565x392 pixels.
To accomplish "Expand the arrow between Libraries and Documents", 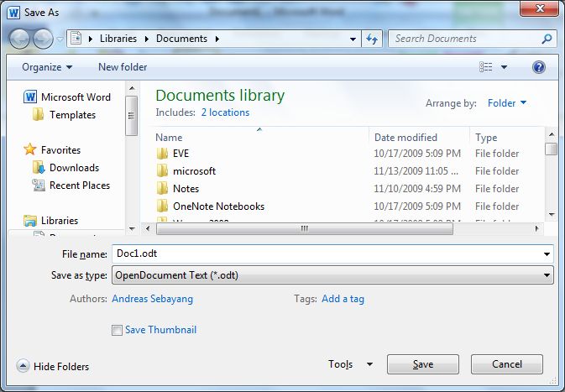I will click(x=147, y=39).
